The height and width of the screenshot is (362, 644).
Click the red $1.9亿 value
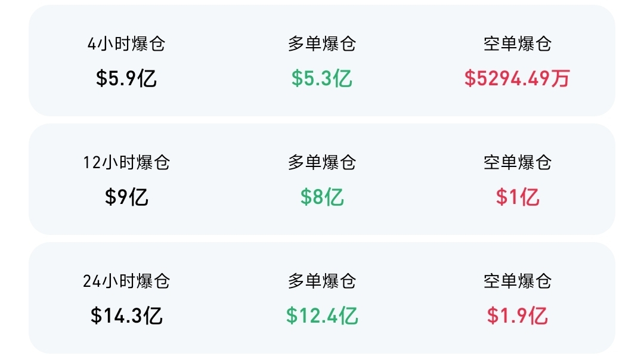click(x=518, y=315)
